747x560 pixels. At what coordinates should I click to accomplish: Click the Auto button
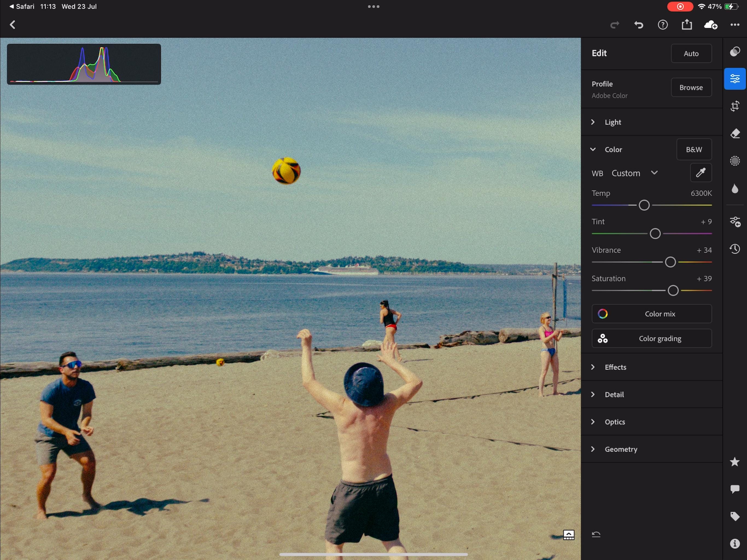pyautogui.click(x=691, y=53)
